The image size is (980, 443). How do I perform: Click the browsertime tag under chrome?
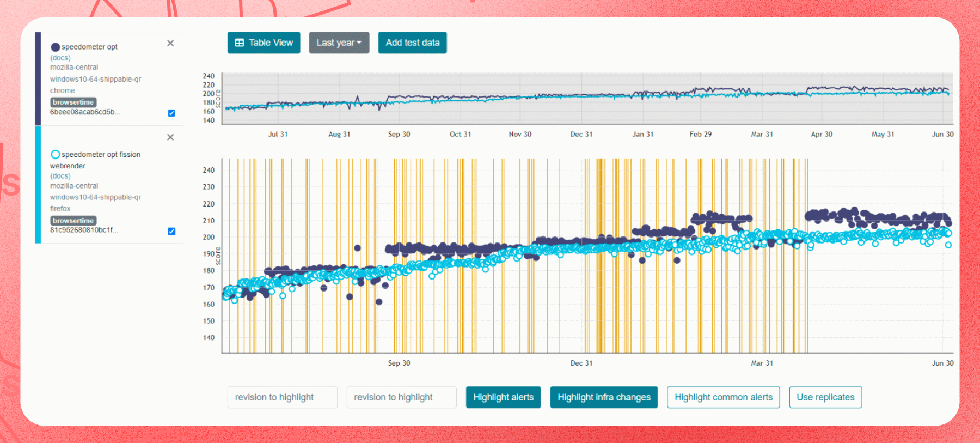[x=73, y=102]
